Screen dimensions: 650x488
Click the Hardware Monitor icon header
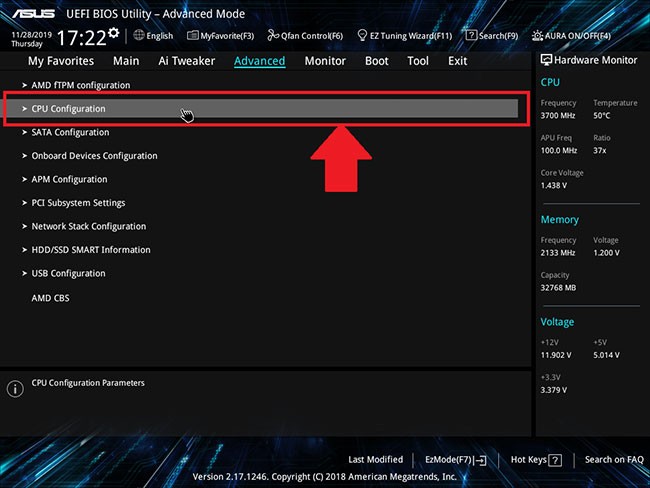tap(546, 60)
